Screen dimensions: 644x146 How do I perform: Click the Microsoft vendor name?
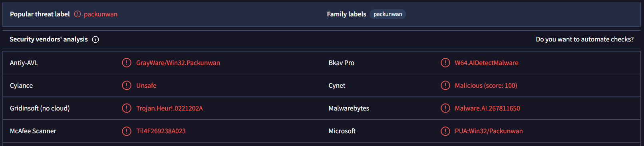[x=342, y=131]
